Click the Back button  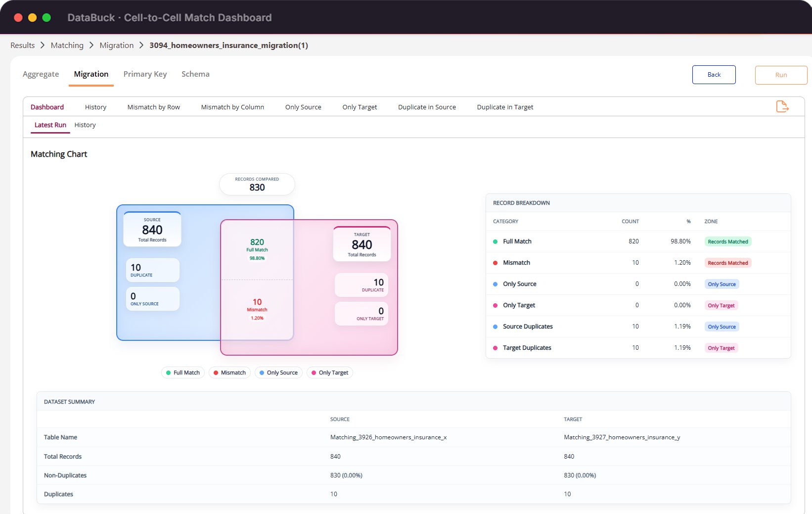[714, 75]
